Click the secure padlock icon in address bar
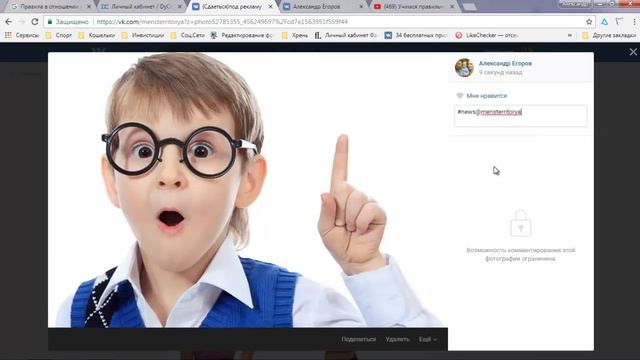640x360 pixels. coord(50,22)
